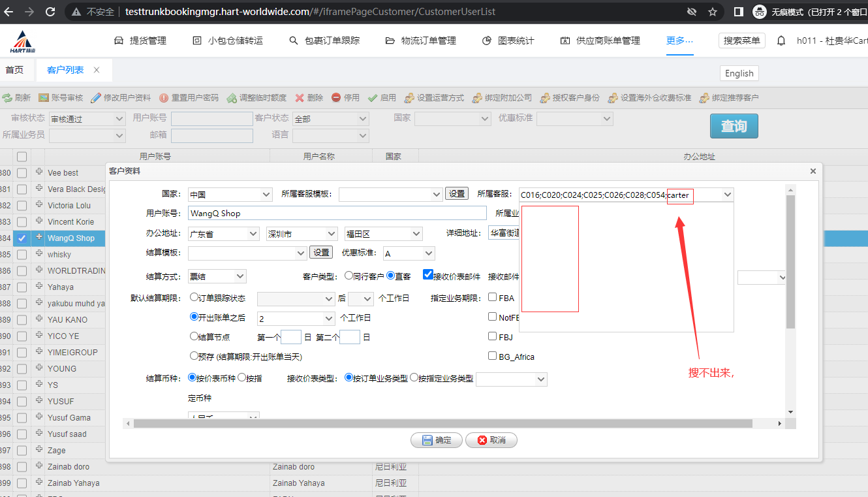Image resolution: width=868 pixels, height=497 pixels.
Task: Select the 同行客户 radio button
Action: point(349,276)
